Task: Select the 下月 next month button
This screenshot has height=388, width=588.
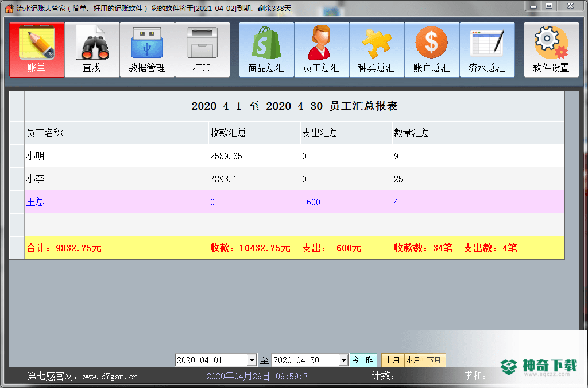Action: click(x=434, y=360)
